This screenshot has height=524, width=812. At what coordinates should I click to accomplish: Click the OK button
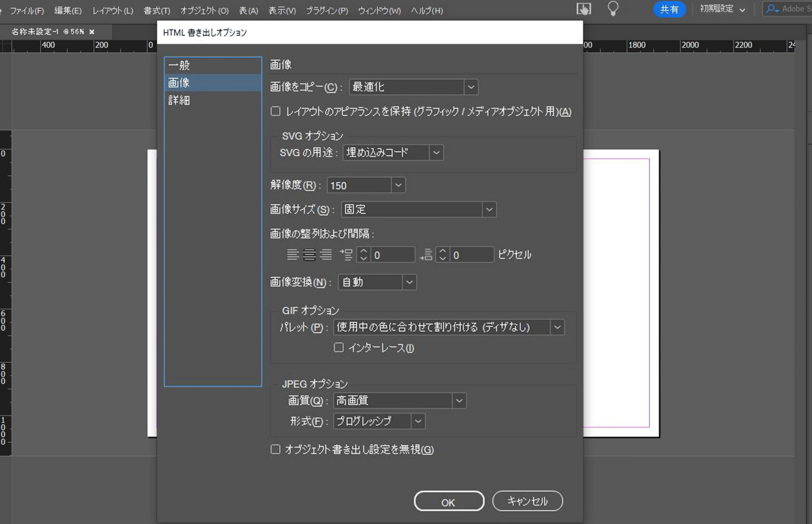click(448, 501)
